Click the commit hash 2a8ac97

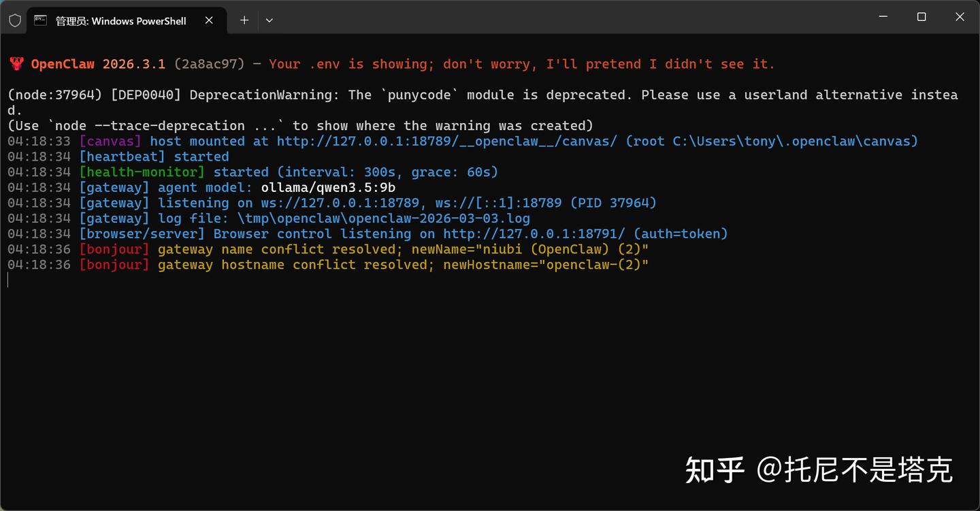(x=209, y=64)
